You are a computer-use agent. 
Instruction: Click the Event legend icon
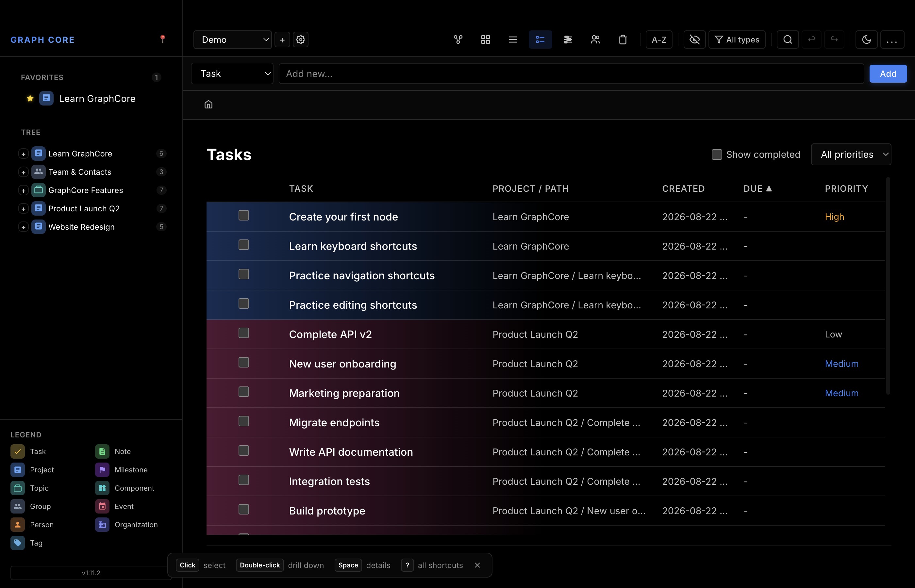(102, 507)
